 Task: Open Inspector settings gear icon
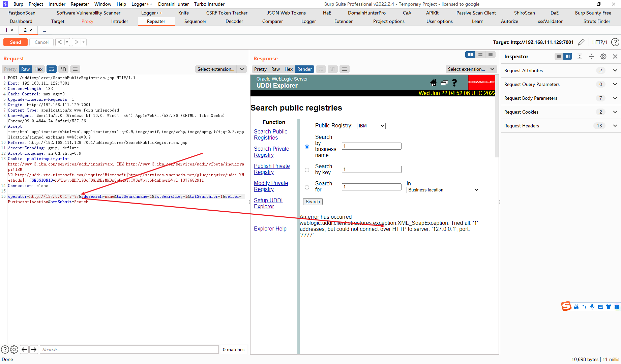tap(603, 56)
